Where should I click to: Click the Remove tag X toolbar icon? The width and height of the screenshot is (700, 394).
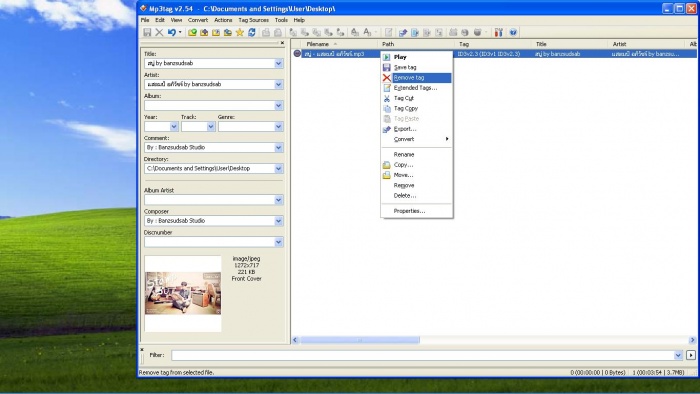tap(159, 32)
